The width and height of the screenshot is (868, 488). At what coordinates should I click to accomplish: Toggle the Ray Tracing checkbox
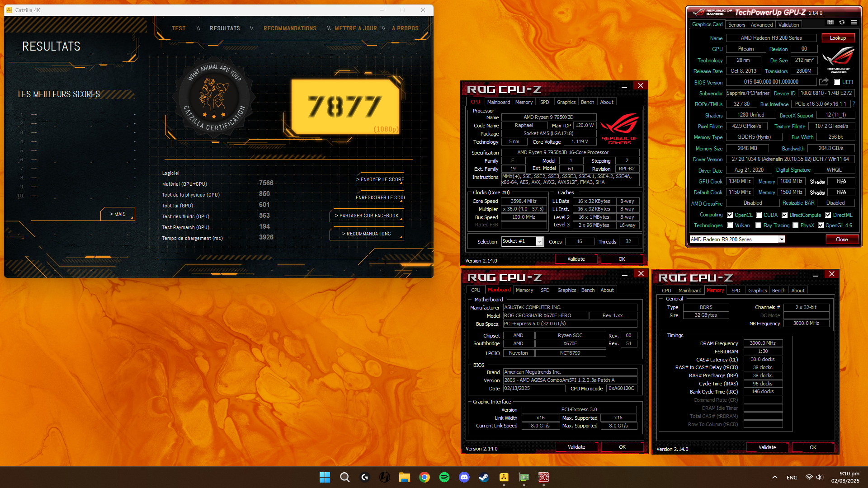pyautogui.click(x=758, y=225)
